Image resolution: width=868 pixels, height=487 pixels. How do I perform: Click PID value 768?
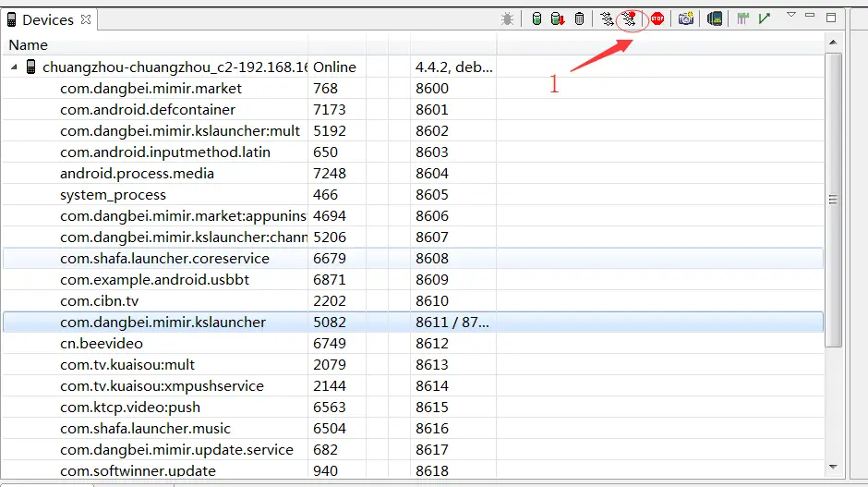coord(325,88)
